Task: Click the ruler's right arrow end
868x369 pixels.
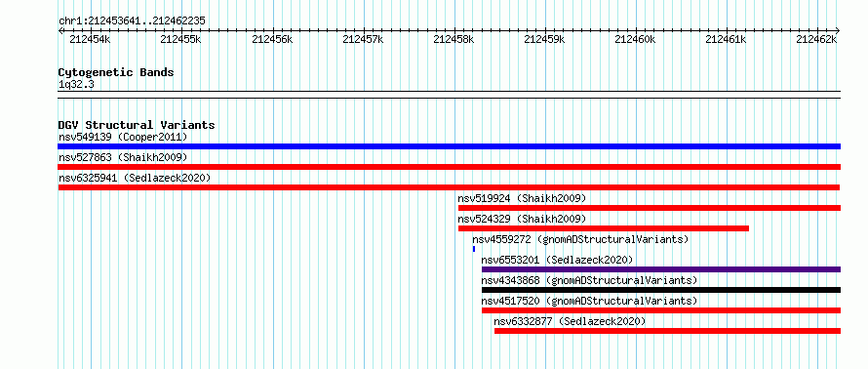Action: pyautogui.click(x=838, y=30)
